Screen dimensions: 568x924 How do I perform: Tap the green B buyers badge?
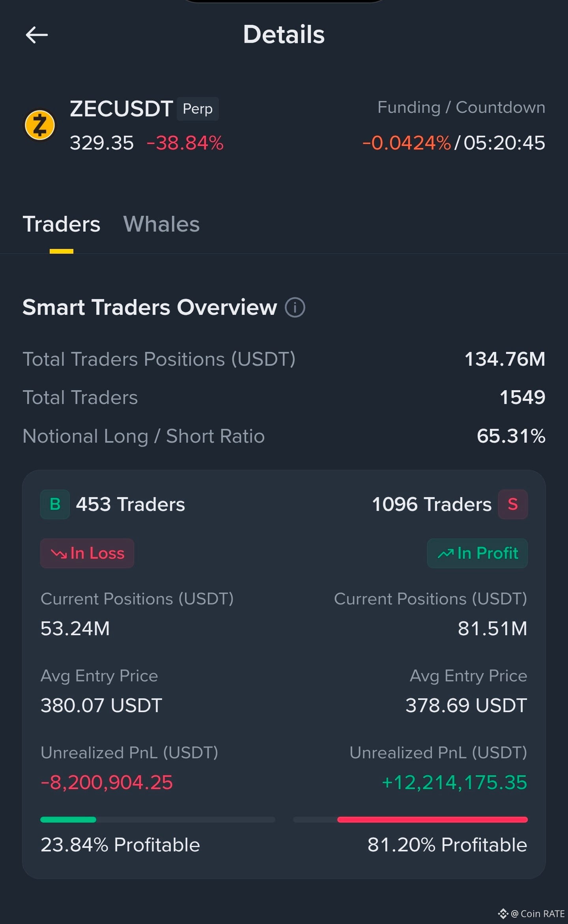[55, 504]
